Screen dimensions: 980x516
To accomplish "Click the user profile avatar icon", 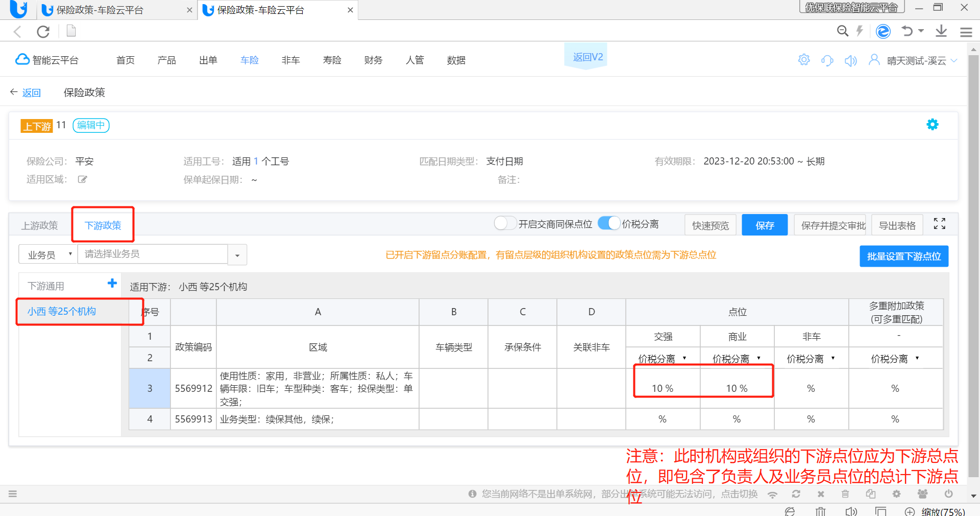I will pos(874,60).
